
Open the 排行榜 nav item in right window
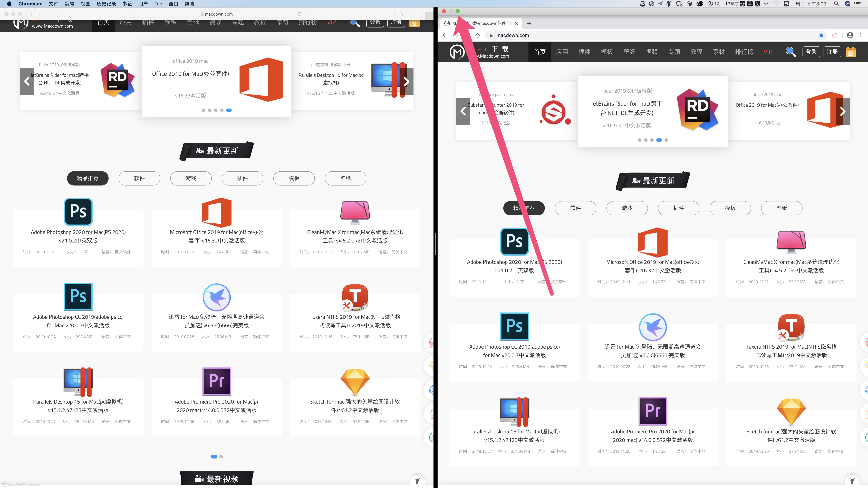point(744,52)
